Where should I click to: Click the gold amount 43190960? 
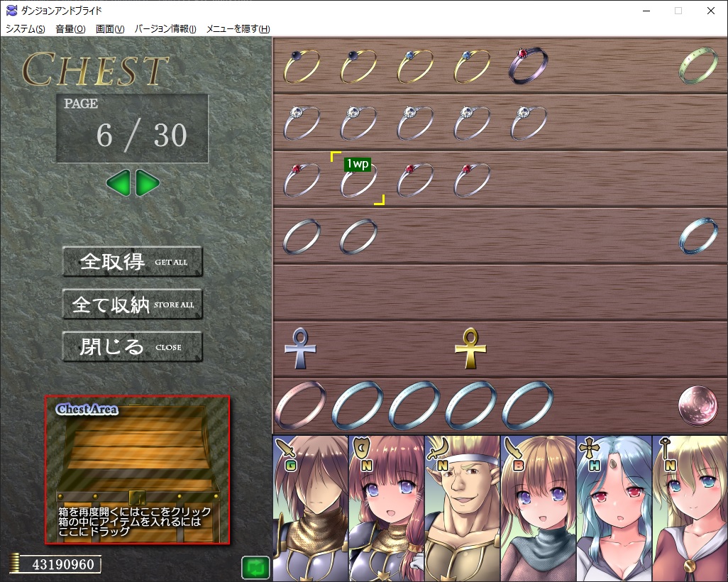pyautogui.click(x=63, y=564)
